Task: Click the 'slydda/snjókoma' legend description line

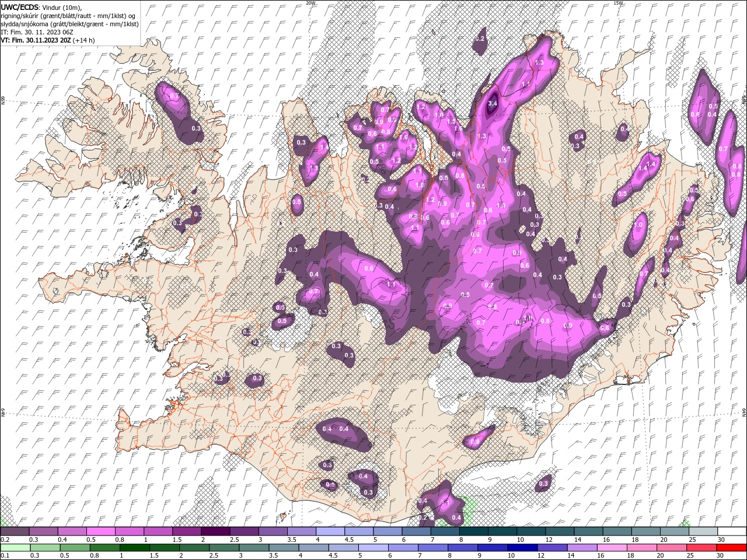Action: tap(69, 24)
